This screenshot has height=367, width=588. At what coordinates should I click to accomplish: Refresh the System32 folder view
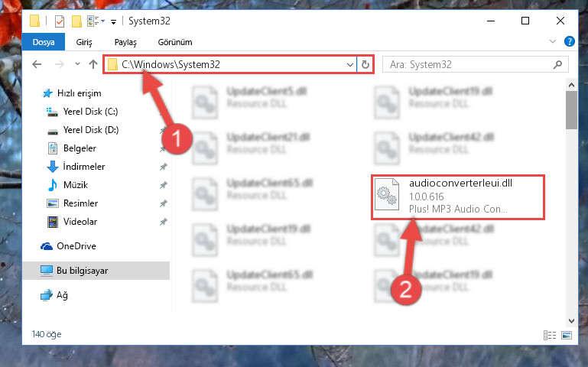pos(365,65)
